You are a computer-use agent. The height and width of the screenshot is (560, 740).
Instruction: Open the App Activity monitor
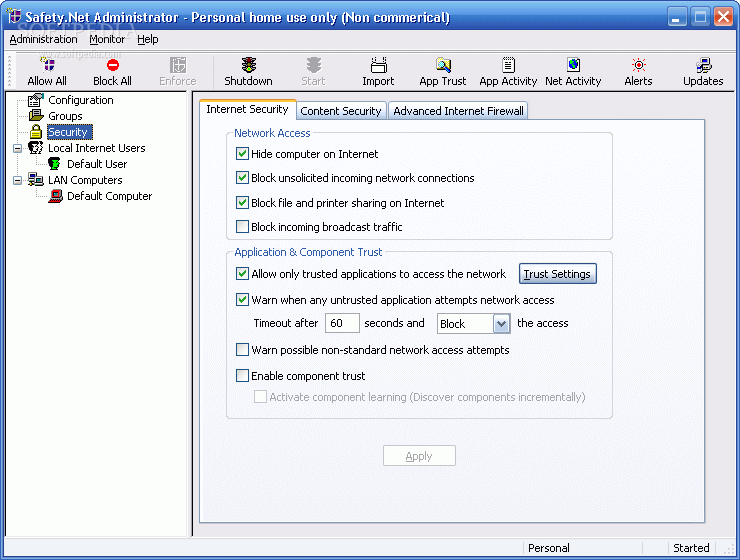508,71
